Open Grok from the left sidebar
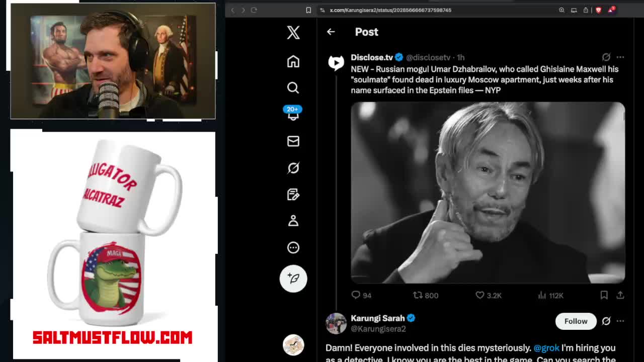Screen dimensions: 644x362 pyautogui.click(x=293, y=168)
